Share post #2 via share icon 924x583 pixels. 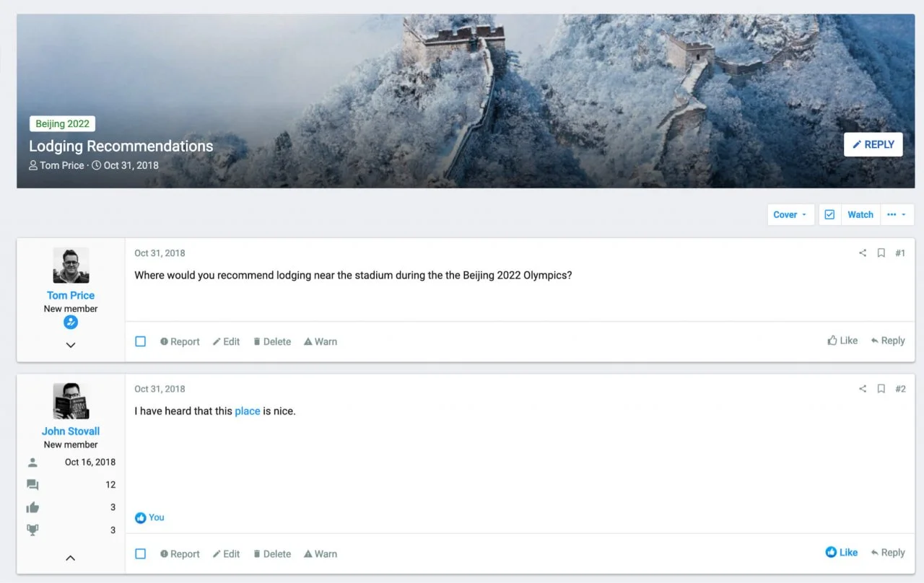tap(862, 389)
